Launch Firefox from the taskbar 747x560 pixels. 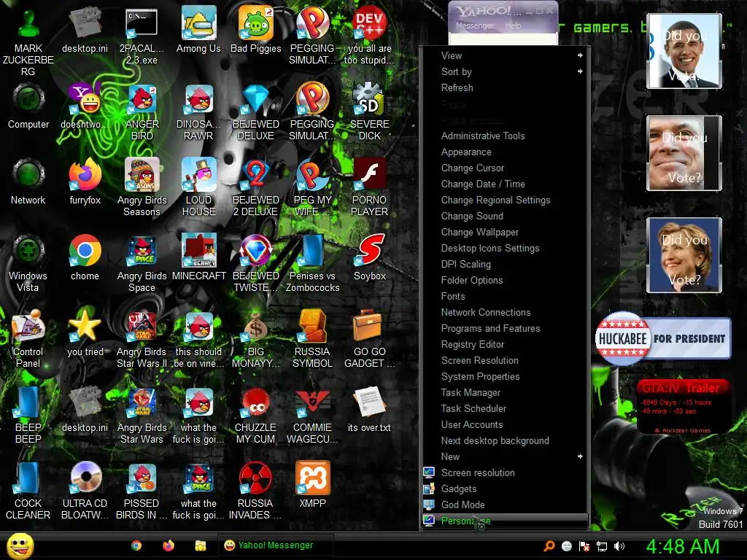(169, 545)
